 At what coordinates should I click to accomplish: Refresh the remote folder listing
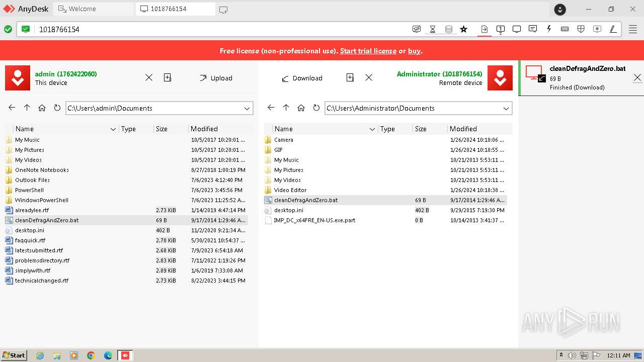click(316, 108)
